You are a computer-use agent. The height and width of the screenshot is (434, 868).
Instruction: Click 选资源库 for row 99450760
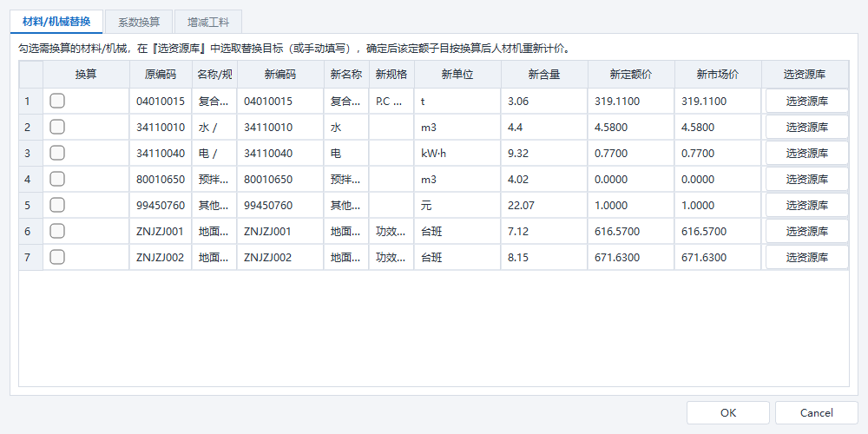[x=806, y=206]
